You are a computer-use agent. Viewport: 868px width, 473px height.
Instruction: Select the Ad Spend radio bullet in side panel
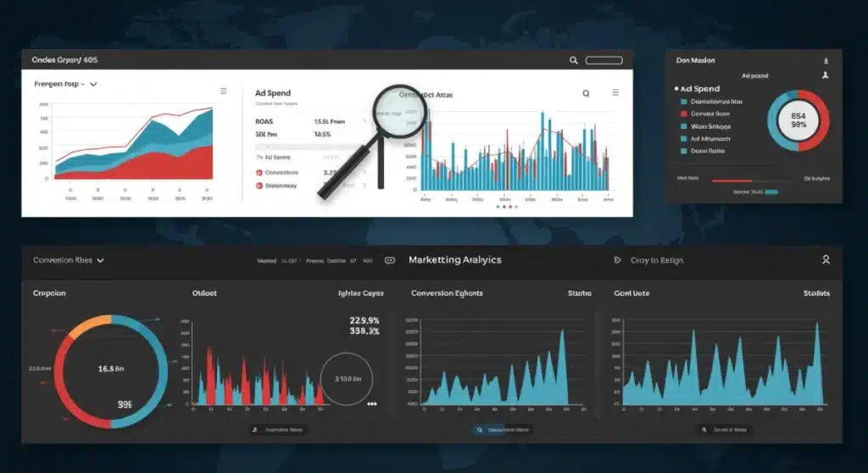pyautogui.click(x=676, y=89)
